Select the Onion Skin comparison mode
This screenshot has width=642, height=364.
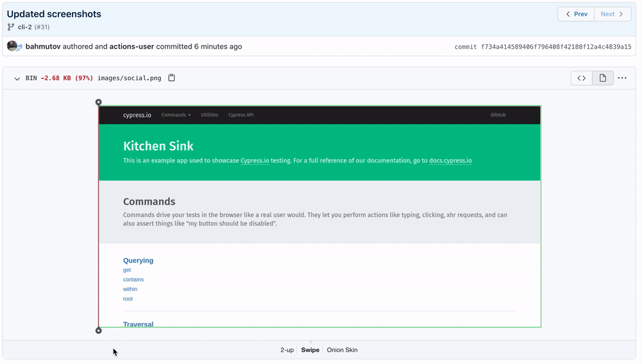(342, 350)
